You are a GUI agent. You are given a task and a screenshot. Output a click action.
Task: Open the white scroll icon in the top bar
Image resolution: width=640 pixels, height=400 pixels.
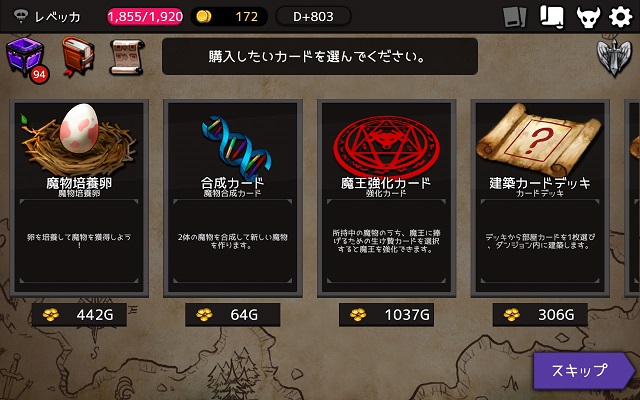click(552, 17)
